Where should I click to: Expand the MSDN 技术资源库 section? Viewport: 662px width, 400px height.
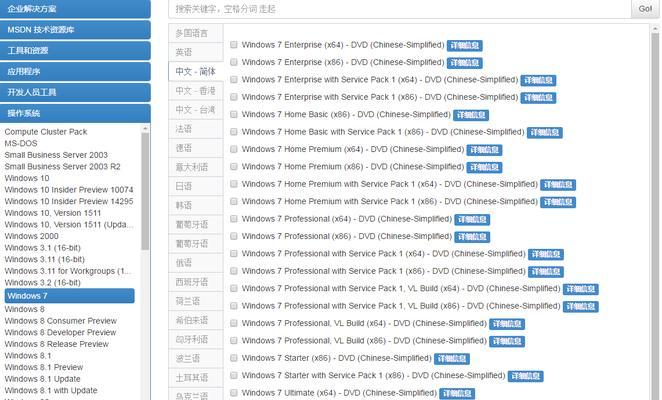pos(75,30)
